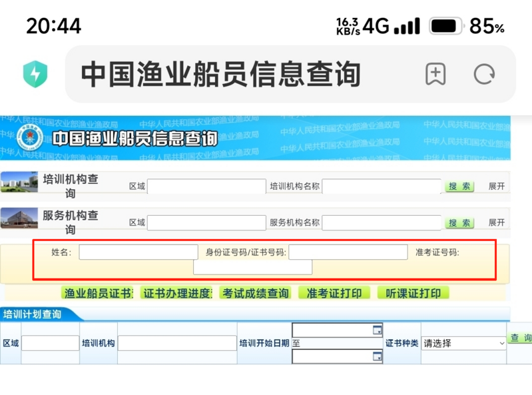Click 搜索 button for service institutions
Screen dimensions: 532x395
[459, 222]
